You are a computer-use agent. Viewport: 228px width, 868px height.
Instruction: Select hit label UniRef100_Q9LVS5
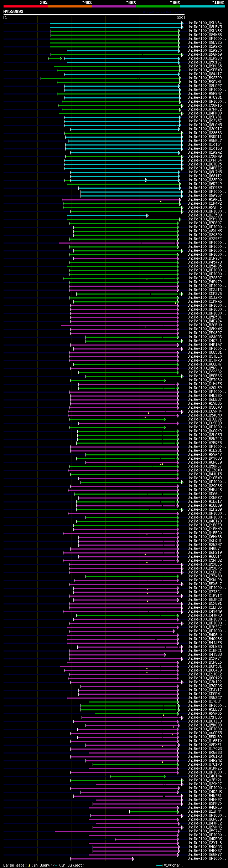coord(204,42)
